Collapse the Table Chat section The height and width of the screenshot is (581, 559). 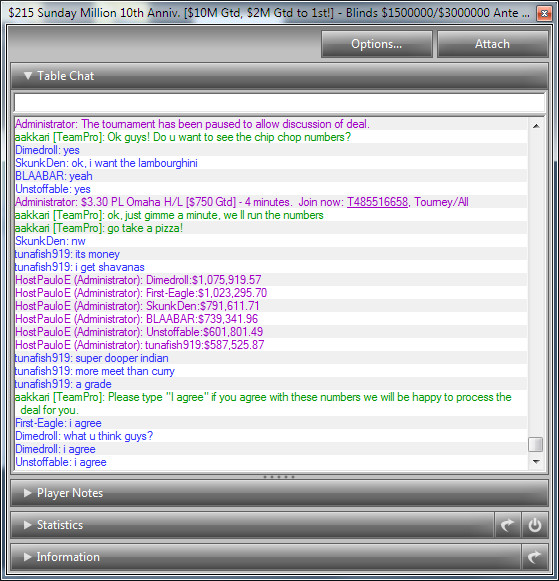279,76
